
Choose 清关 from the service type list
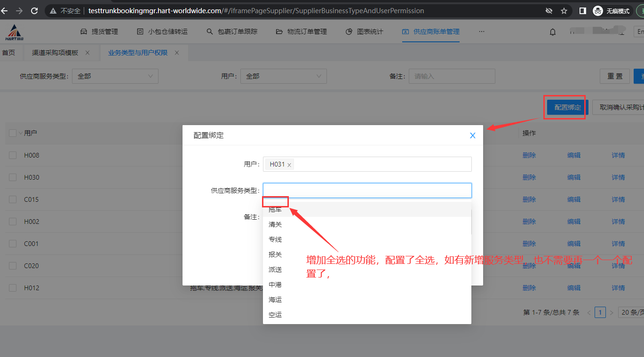(x=275, y=225)
